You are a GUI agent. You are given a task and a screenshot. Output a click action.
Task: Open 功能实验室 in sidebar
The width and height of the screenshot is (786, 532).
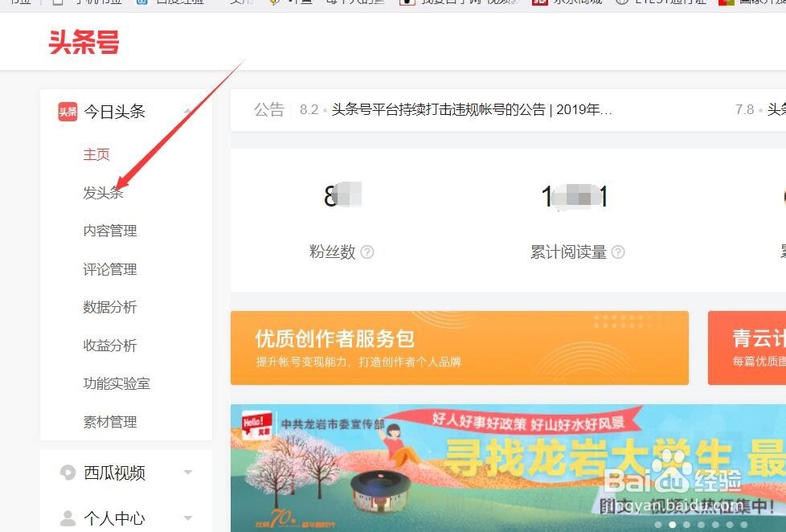117,383
